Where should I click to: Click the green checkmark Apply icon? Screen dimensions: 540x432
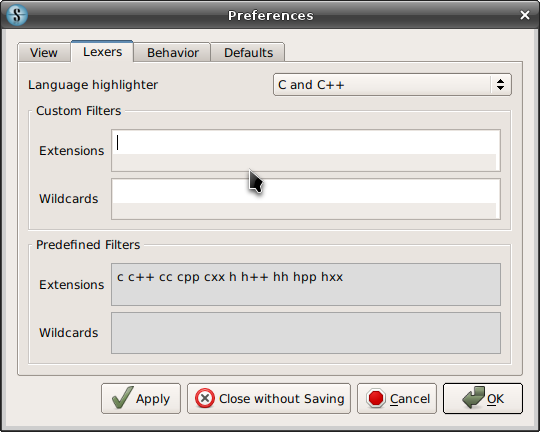(x=122, y=398)
